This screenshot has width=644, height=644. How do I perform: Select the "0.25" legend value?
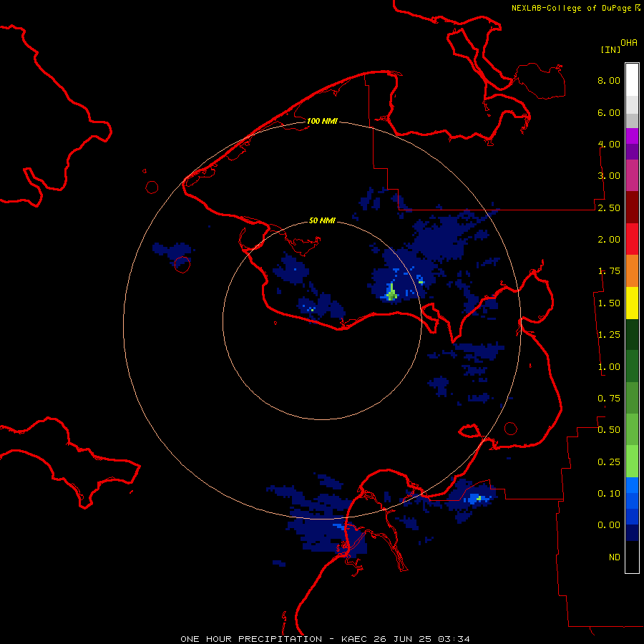(x=609, y=462)
